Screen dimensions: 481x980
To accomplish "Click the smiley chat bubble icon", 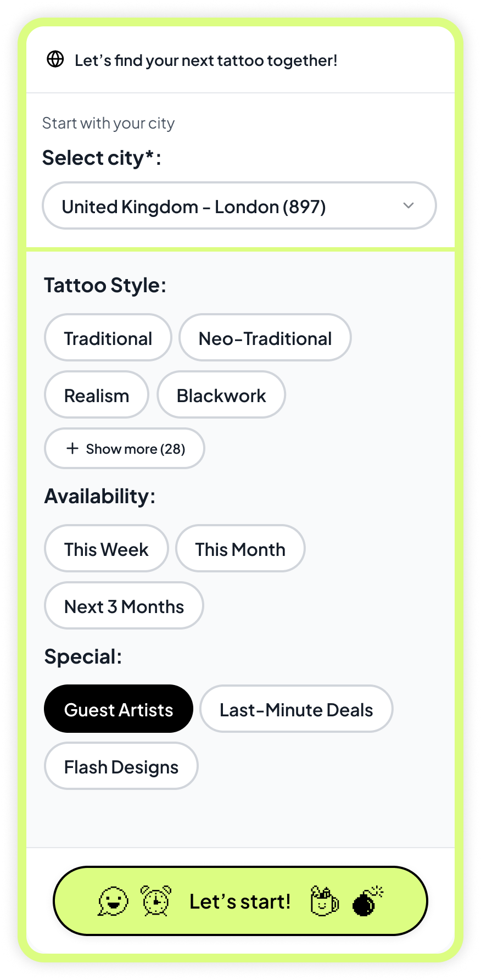I will [x=113, y=901].
